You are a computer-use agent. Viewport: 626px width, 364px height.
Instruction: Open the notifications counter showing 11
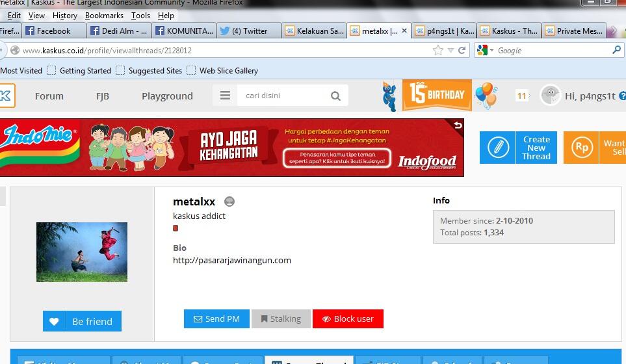click(521, 96)
